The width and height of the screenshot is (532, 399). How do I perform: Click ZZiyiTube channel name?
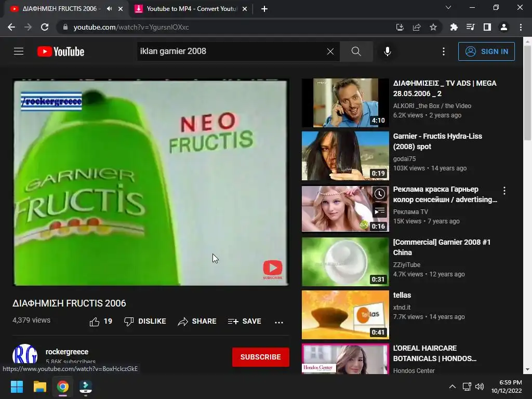click(x=406, y=264)
